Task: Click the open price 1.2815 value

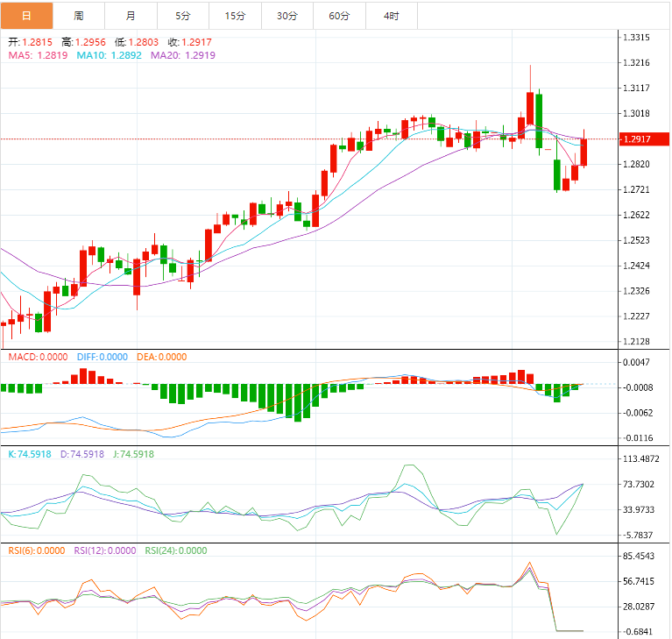Action: 38,42
